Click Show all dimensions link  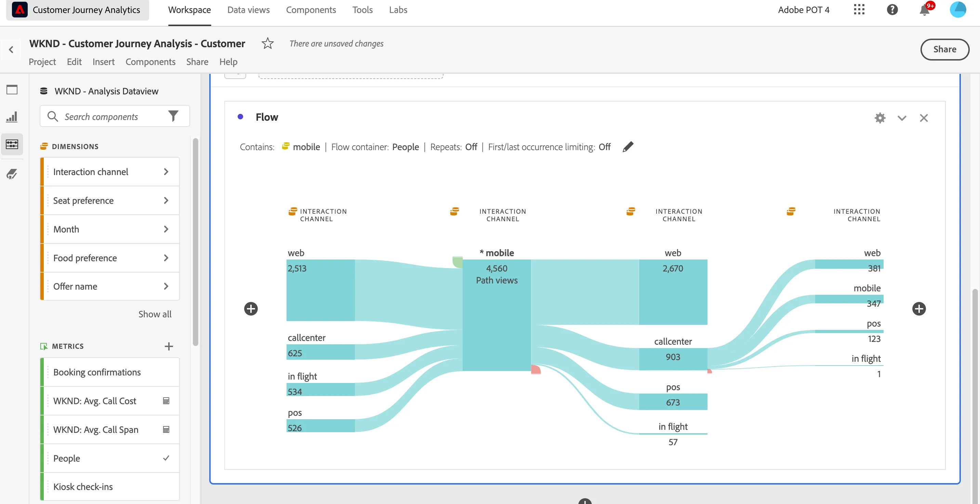pos(155,314)
